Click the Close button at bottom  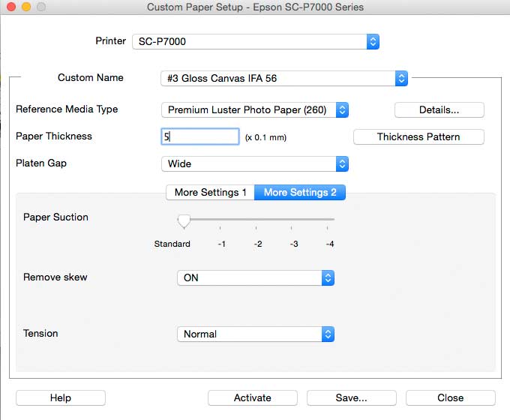coord(451,398)
